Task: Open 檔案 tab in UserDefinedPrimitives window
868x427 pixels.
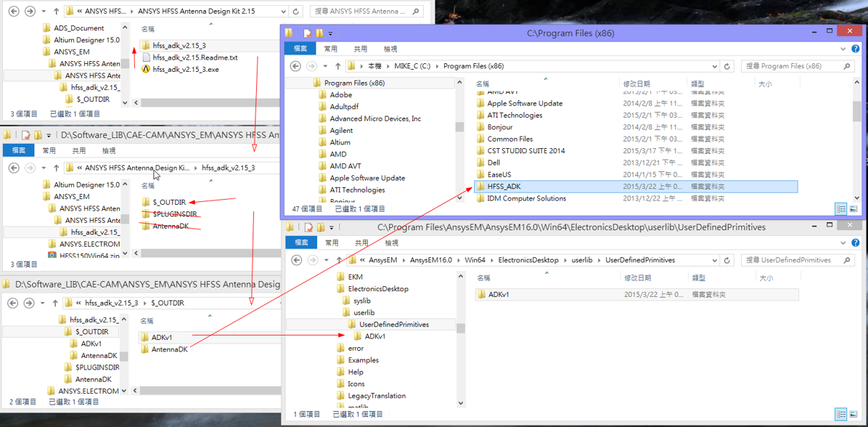Action: [300, 243]
